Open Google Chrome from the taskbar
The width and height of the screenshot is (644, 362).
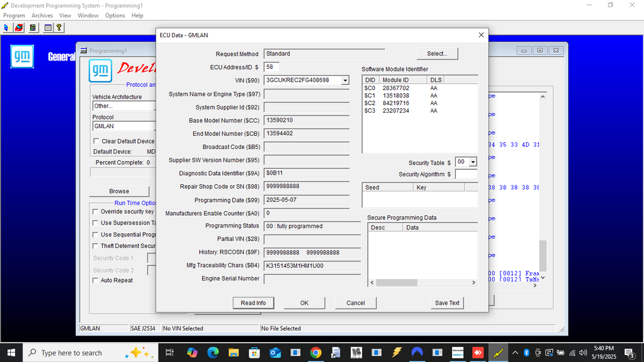(316, 352)
